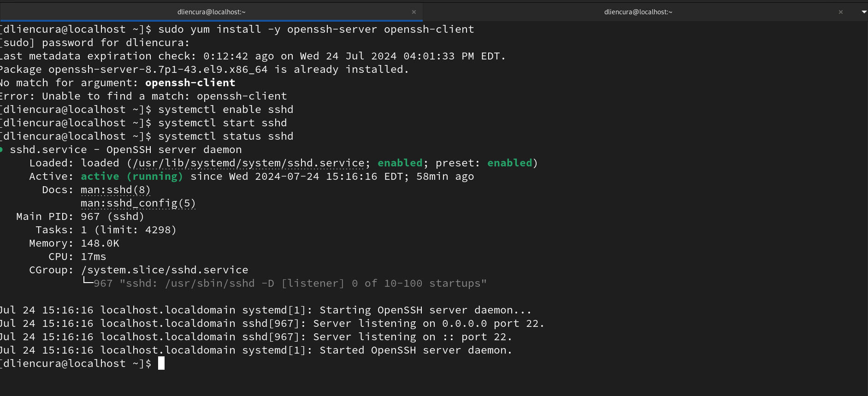Screen dimensions: 868x396
Task: Click the terminal cursor at the prompt
Action: (161, 363)
